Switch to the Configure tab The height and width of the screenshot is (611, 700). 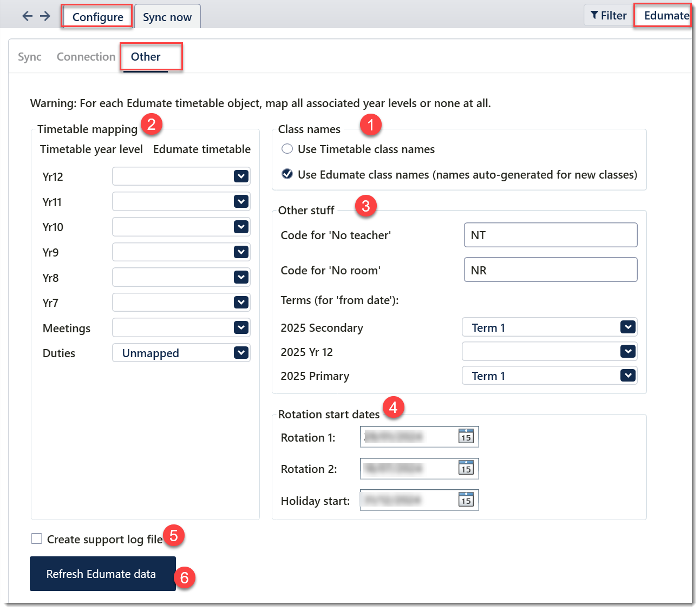coord(97,17)
